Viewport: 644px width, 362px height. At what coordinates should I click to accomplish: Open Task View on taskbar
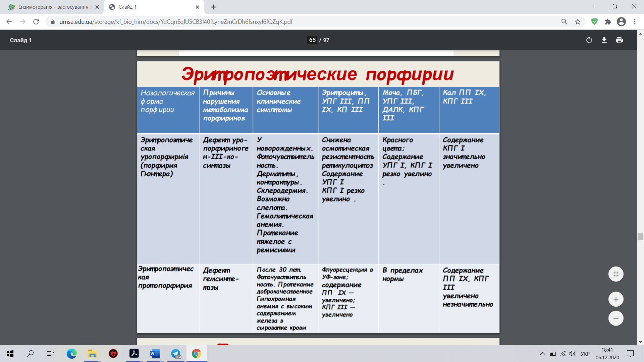coord(50,354)
